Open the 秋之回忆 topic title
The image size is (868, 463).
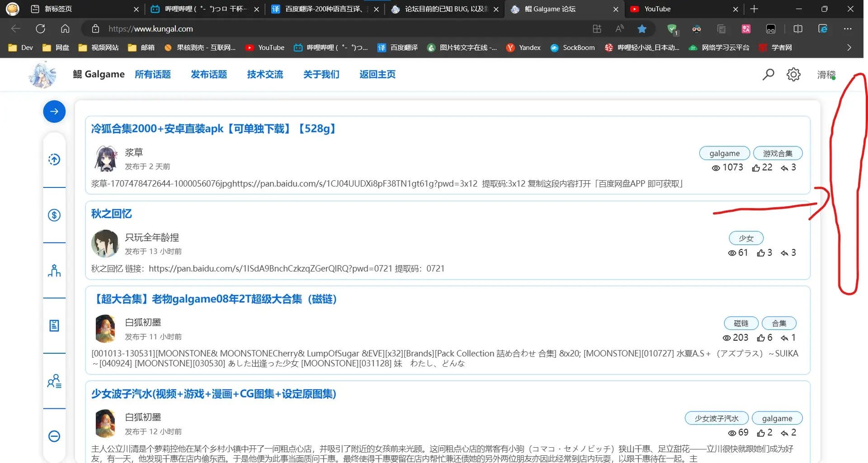pyautogui.click(x=112, y=214)
